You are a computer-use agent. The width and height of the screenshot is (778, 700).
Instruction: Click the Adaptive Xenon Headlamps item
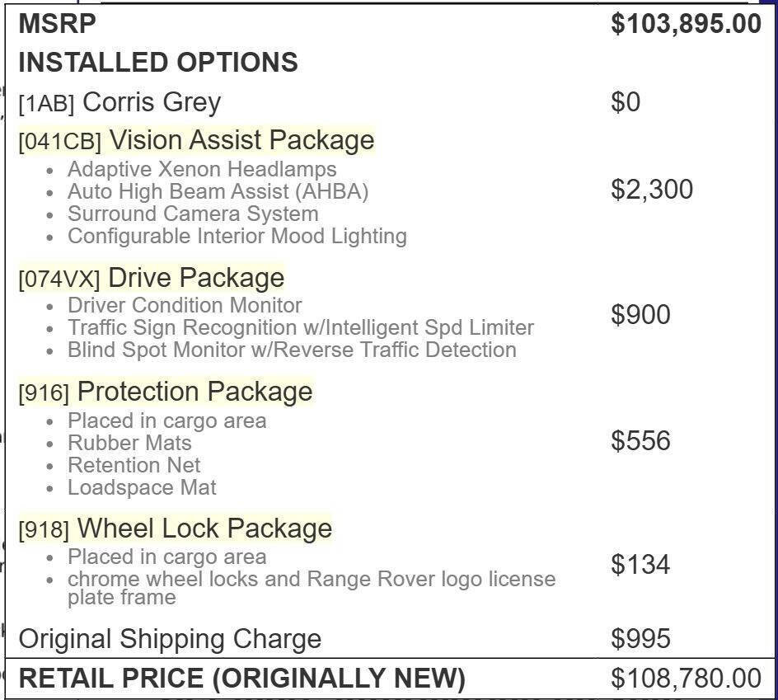click(x=202, y=169)
